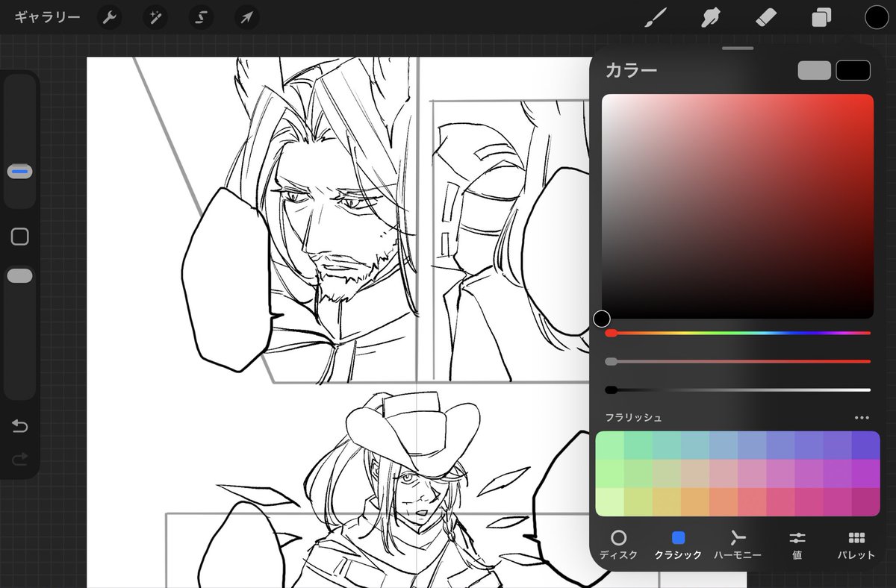Click the hue slider handle
Image resolution: width=896 pixels, height=588 pixels.
point(611,333)
